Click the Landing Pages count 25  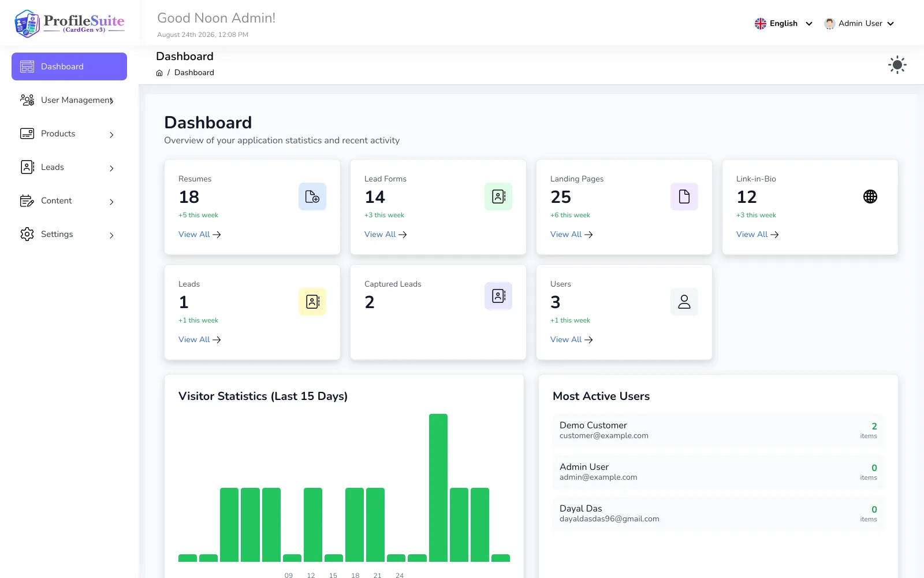tap(561, 197)
